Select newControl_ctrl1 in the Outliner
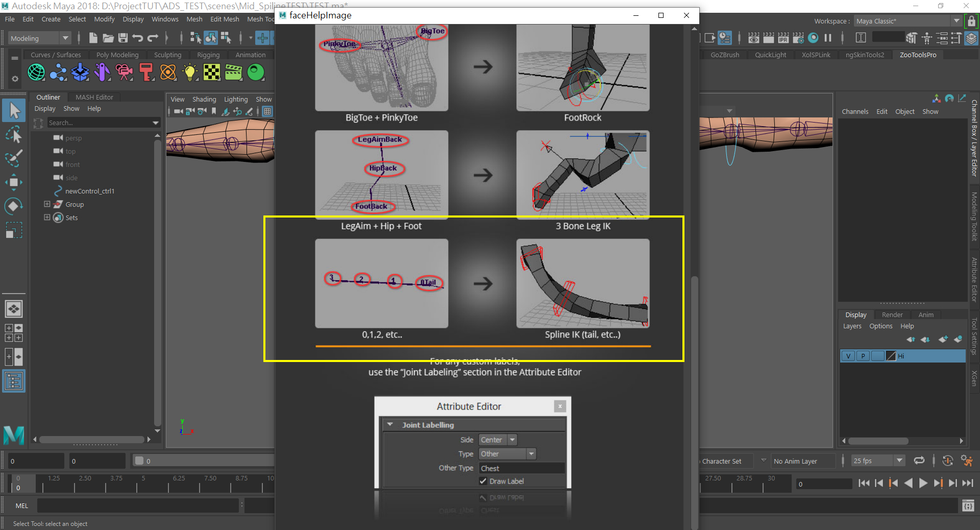 [89, 191]
